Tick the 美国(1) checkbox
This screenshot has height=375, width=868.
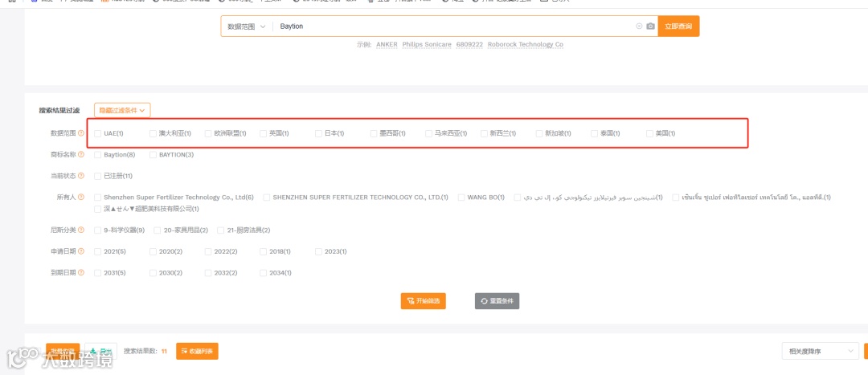pyautogui.click(x=650, y=133)
